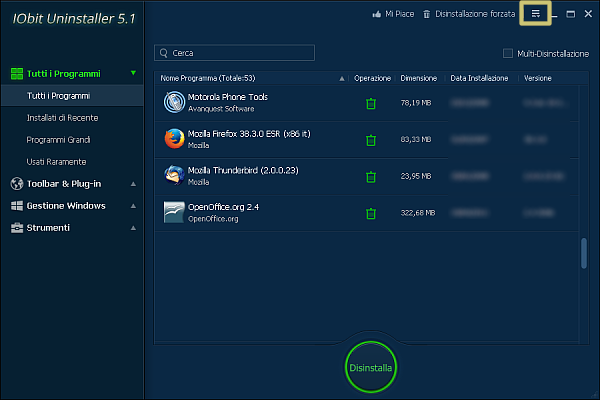Click the globe icon for Toolbar & Plug-in
This screenshot has width=600, height=400.
pos(17,184)
